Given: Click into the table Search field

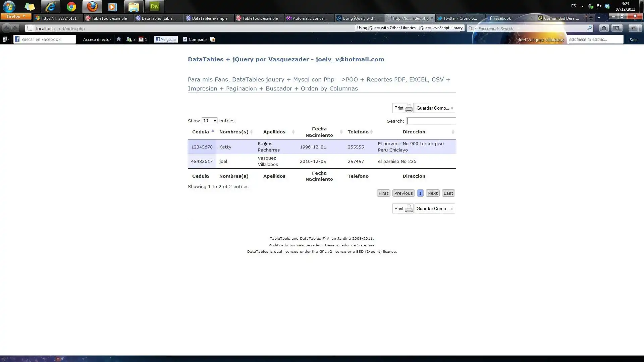Looking at the screenshot, I should point(431,121).
